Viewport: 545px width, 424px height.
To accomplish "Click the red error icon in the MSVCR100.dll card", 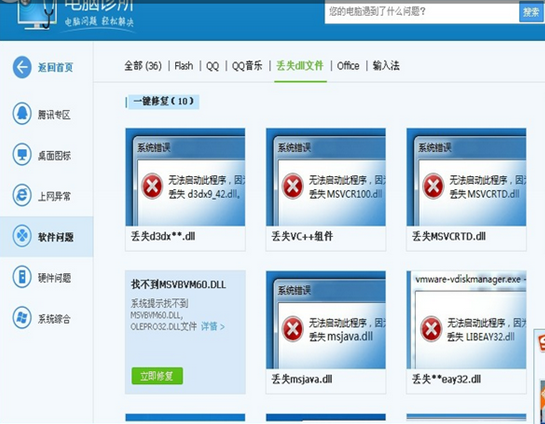I will (292, 186).
